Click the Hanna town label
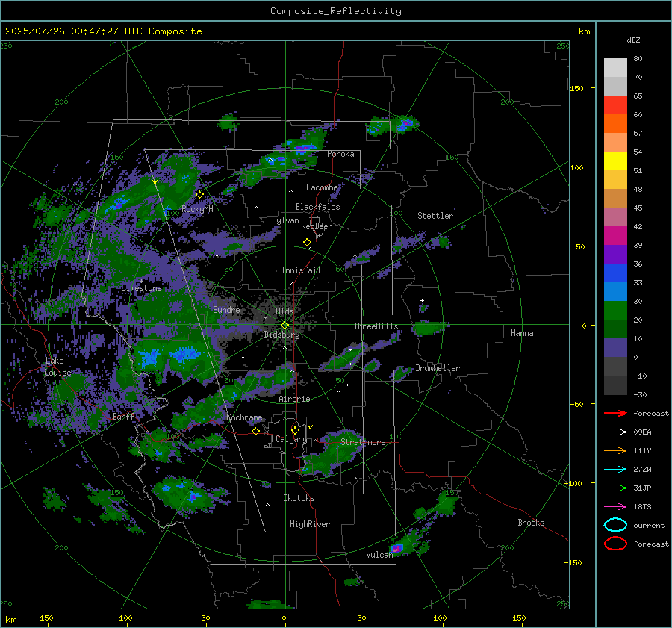Screen dimensions: 672x628 coord(522,333)
